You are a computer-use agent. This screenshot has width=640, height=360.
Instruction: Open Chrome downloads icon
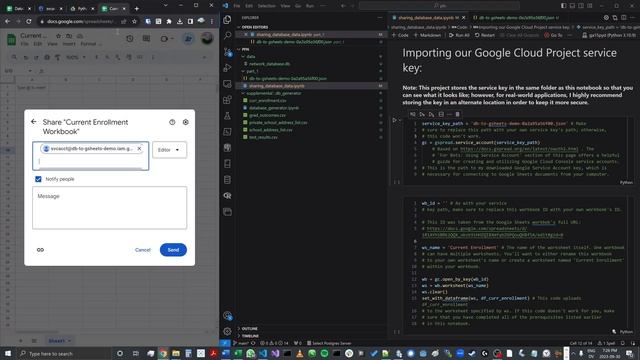pyautogui.click(x=180, y=21)
